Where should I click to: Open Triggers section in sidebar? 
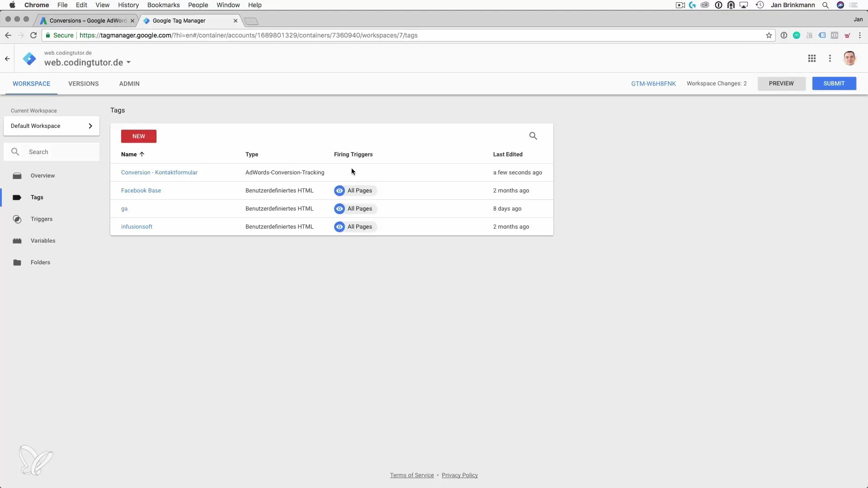click(x=42, y=219)
